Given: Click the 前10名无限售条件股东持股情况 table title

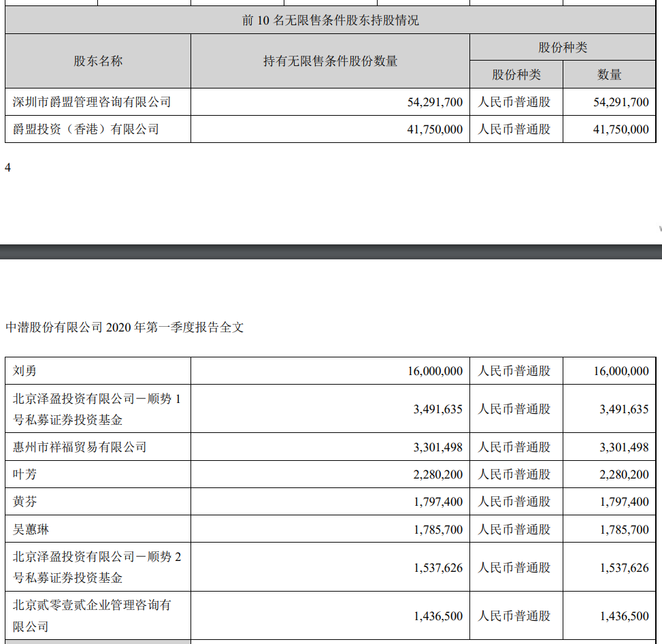Looking at the screenshot, I should coord(331,20).
